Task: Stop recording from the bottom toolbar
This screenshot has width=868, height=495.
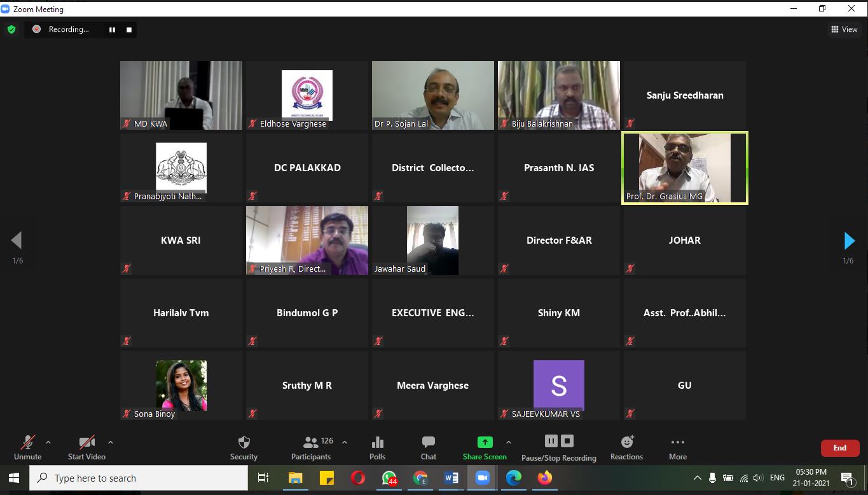Action: (568, 441)
